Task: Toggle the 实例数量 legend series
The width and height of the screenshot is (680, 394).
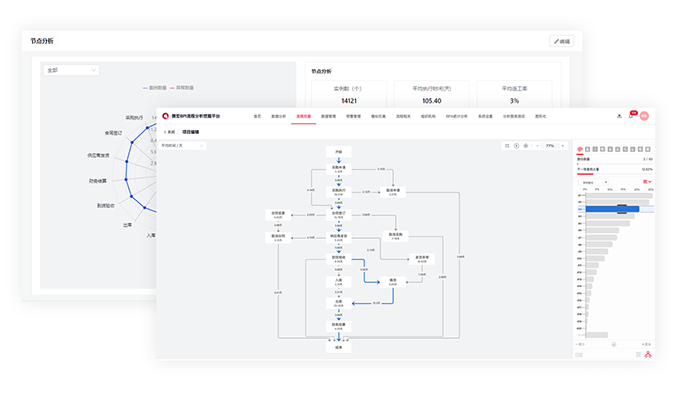Action: 155,88
